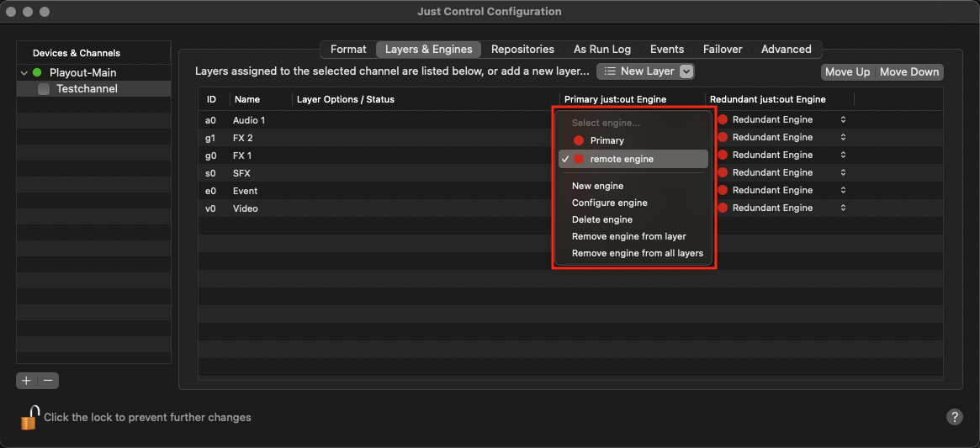Open Redundant Engine dropdown for Video
Image resolution: width=980 pixels, height=448 pixels.
coord(781,208)
